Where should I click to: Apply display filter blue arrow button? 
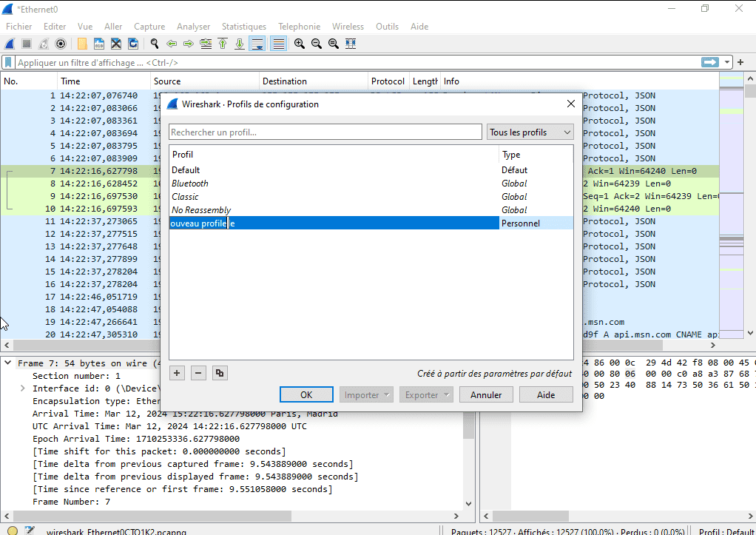(709, 62)
